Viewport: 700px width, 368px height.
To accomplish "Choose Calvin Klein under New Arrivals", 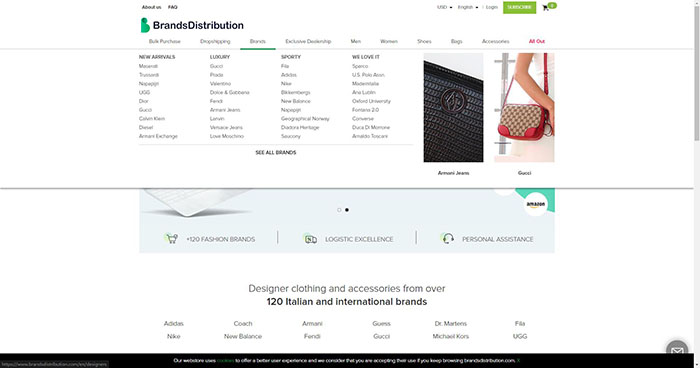I will [x=152, y=119].
